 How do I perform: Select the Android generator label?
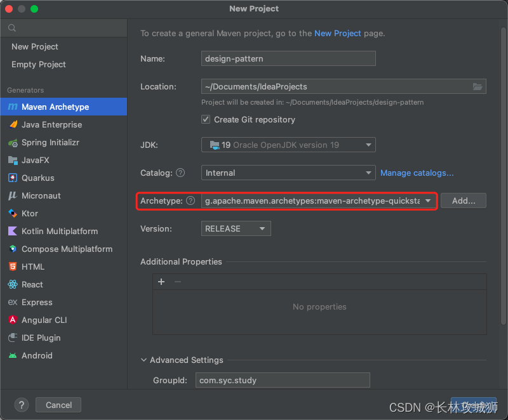pos(37,355)
